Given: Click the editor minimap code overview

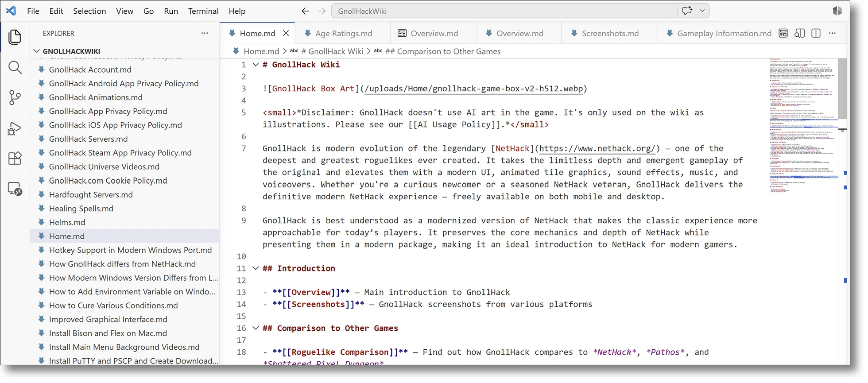Looking at the screenshot, I should [x=802, y=126].
